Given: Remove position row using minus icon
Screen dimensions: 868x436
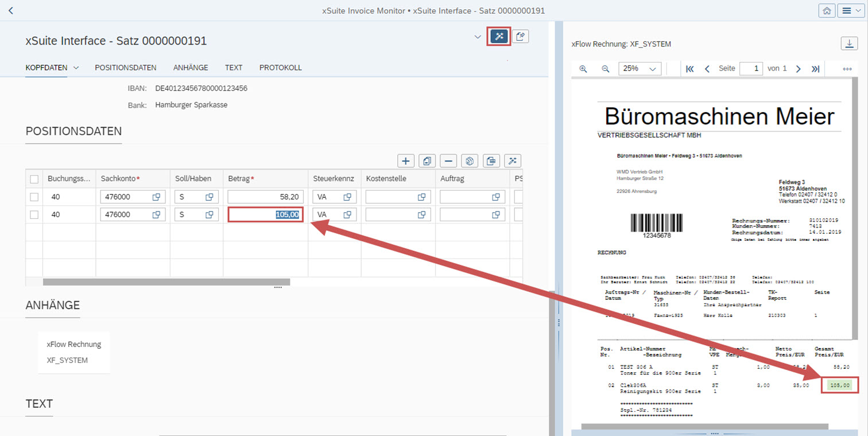Looking at the screenshot, I should tap(448, 161).
